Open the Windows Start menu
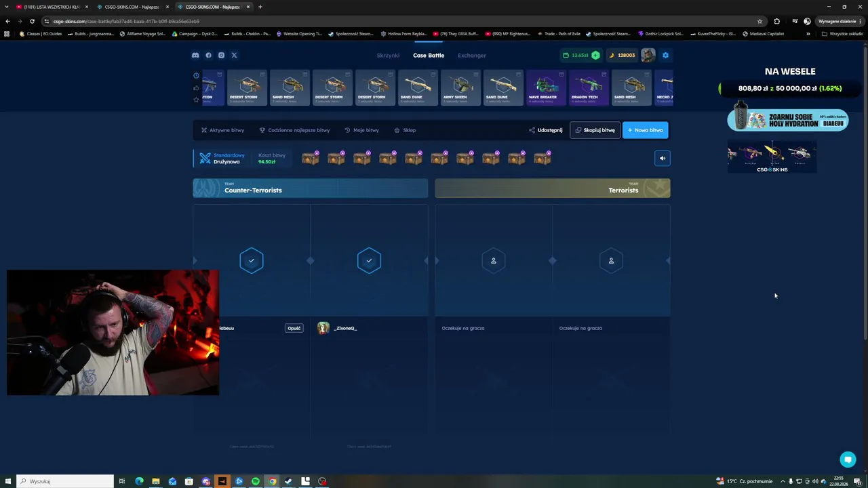 (7, 481)
